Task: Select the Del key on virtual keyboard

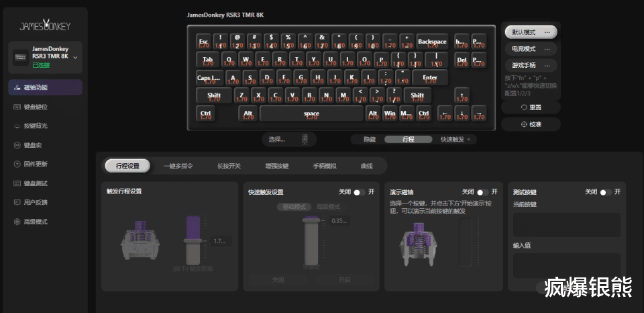Action: coord(462,60)
